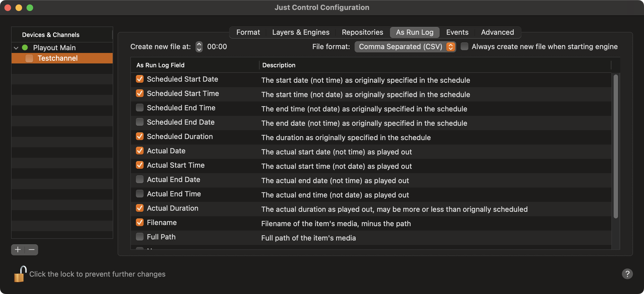Image resolution: width=644 pixels, height=294 pixels.
Task: Select Playout Main in Devices & Channels
Action: pyautogui.click(x=62, y=48)
